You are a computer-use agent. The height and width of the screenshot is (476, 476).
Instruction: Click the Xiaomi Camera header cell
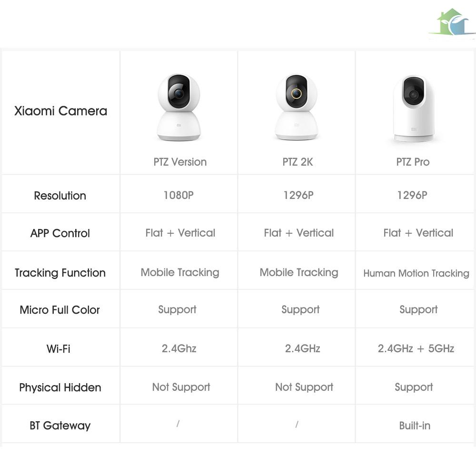click(60, 111)
